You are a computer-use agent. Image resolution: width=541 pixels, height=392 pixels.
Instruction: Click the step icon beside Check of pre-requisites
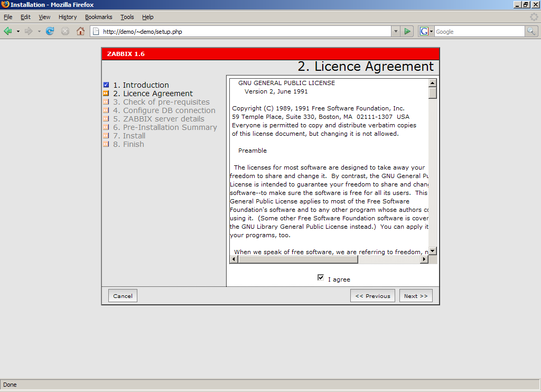(106, 102)
